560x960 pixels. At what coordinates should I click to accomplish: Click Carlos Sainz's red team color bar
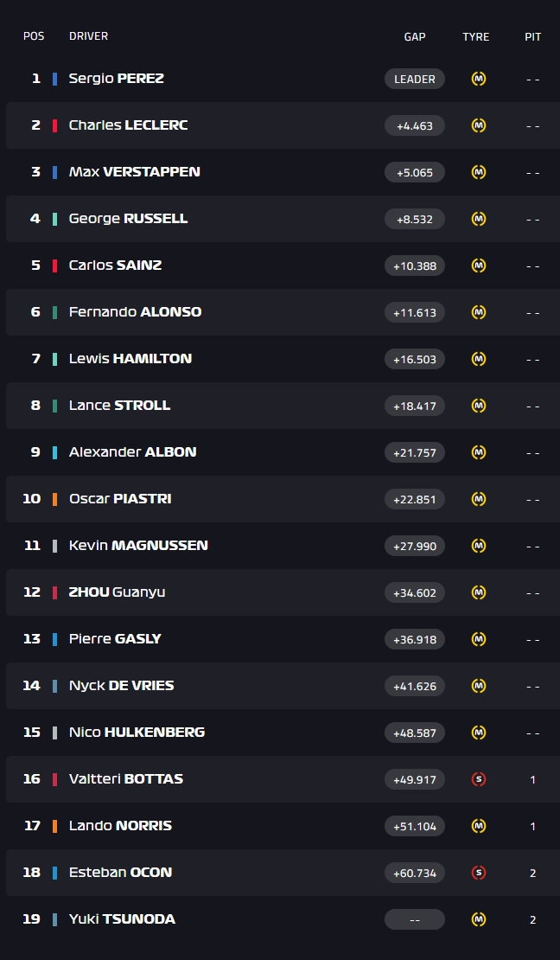[x=55, y=266]
